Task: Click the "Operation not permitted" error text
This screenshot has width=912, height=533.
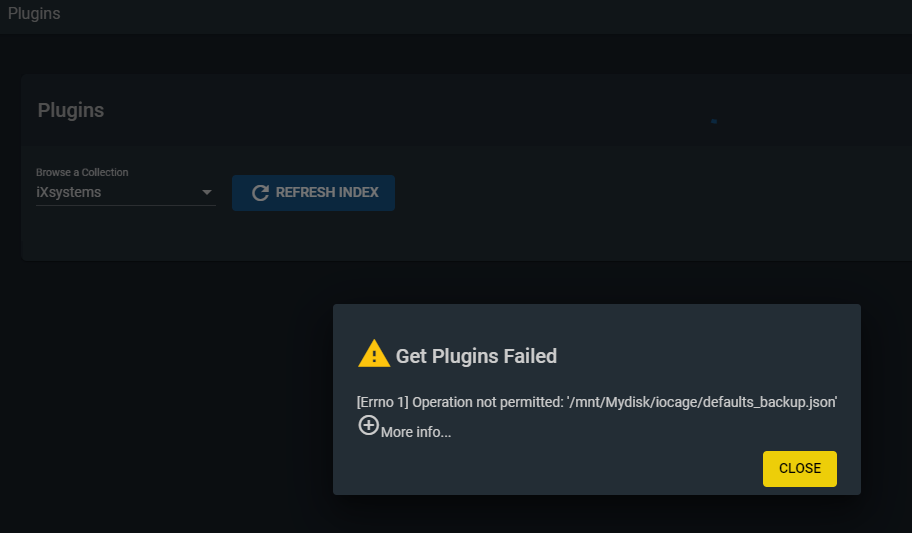Action: pos(487,402)
